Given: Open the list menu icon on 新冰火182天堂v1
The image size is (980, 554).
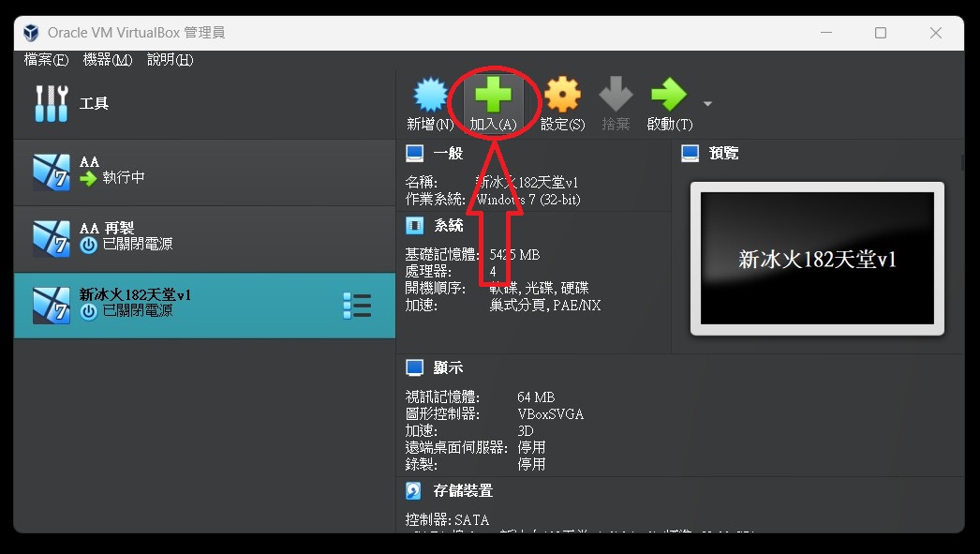Looking at the screenshot, I should [357, 305].
